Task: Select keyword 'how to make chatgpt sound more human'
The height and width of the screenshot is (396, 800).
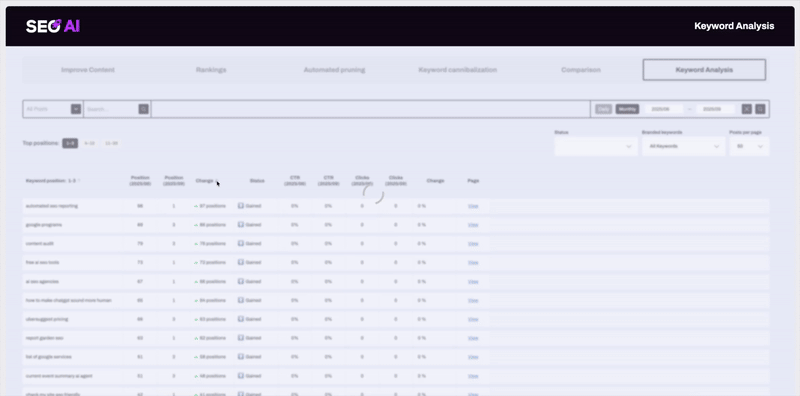Action: click(x=68, y=301)
